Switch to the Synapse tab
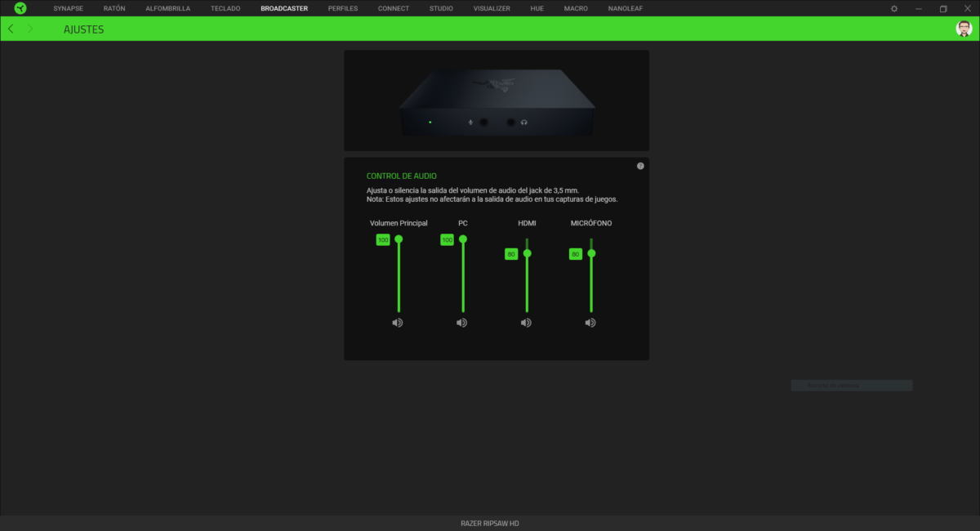980x531 pixels. coord(68,8)
